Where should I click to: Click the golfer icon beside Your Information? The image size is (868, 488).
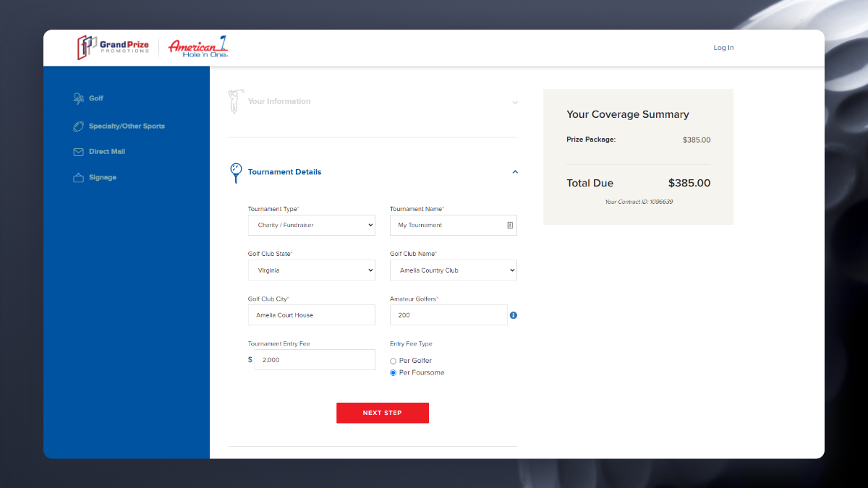click(234, 101)
